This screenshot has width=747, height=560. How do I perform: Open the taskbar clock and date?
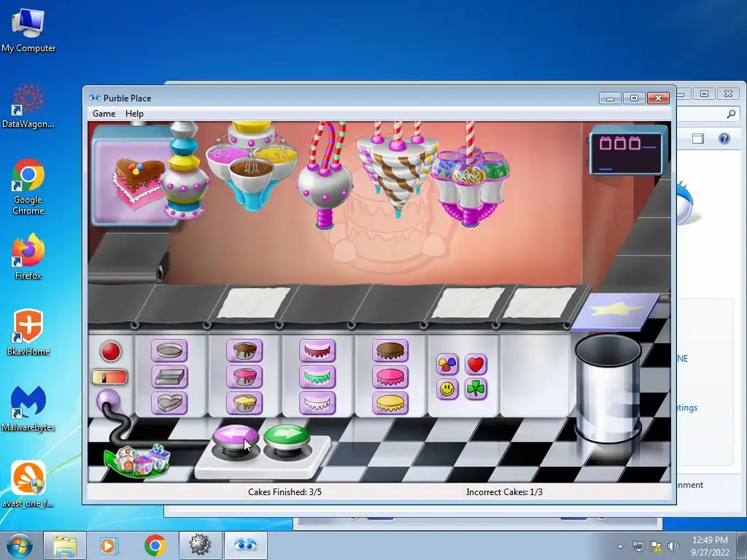point(710,546)
